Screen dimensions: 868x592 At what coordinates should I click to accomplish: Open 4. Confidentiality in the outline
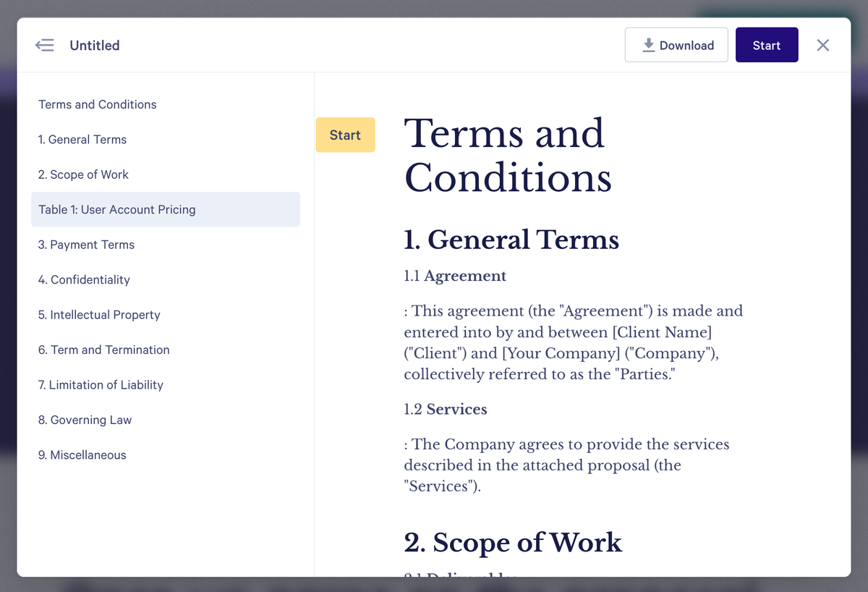(166, 279)
